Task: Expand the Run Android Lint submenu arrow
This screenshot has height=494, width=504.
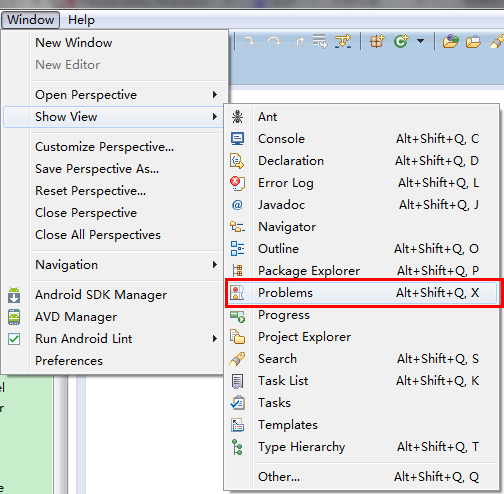Action: point(215,339)
